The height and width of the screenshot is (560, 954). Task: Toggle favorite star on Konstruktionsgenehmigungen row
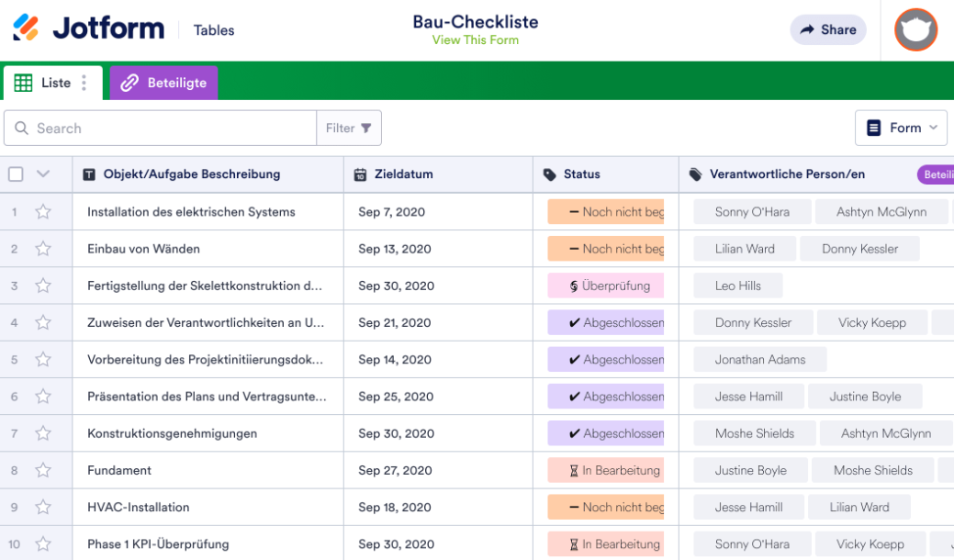coord(43,433)
